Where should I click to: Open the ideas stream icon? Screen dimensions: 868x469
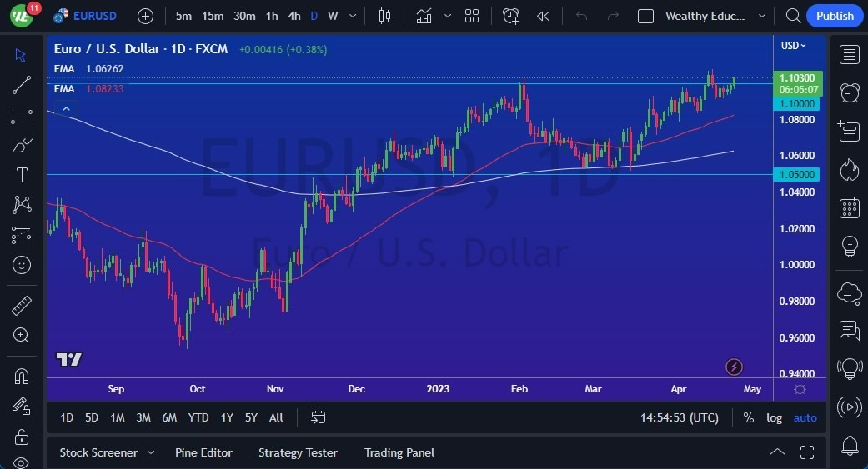849,368
